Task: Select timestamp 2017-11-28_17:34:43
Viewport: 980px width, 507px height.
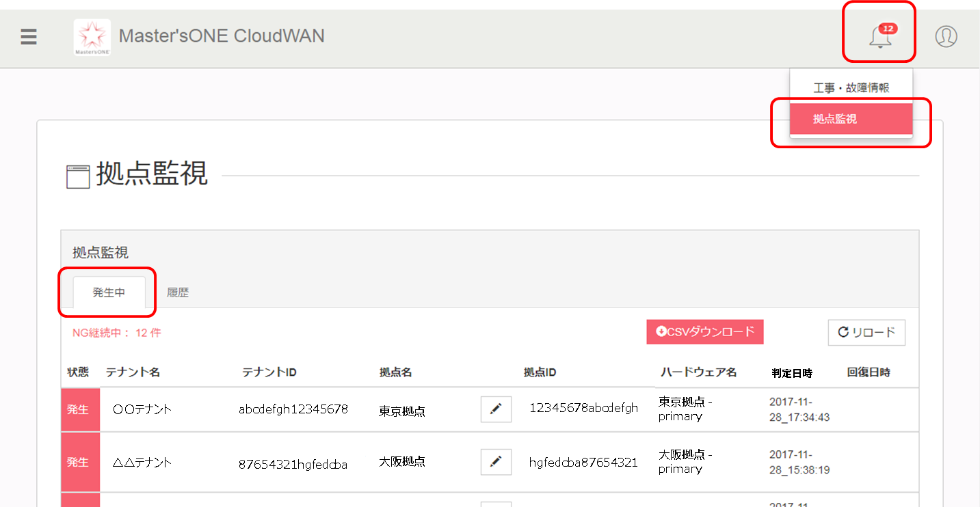Action: pos(799,409)
